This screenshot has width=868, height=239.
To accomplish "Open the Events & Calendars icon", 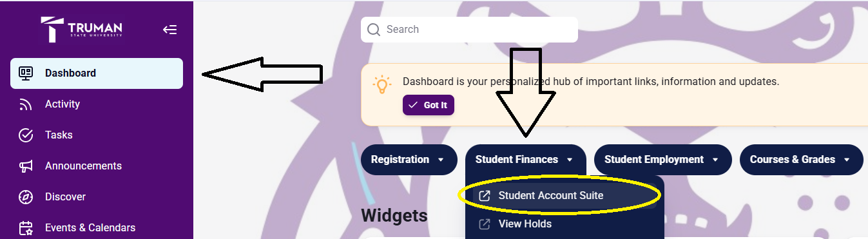I will (x=26, y=228).
